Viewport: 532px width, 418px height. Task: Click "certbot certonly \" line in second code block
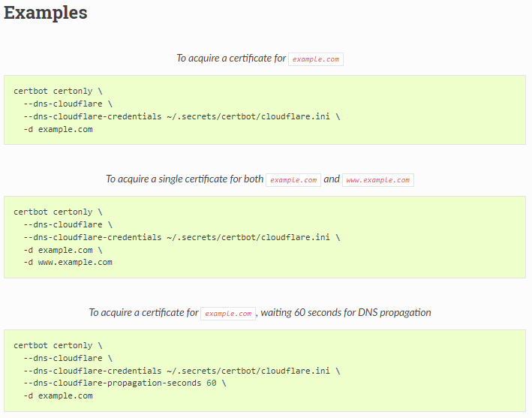click(x=58, y=212)
